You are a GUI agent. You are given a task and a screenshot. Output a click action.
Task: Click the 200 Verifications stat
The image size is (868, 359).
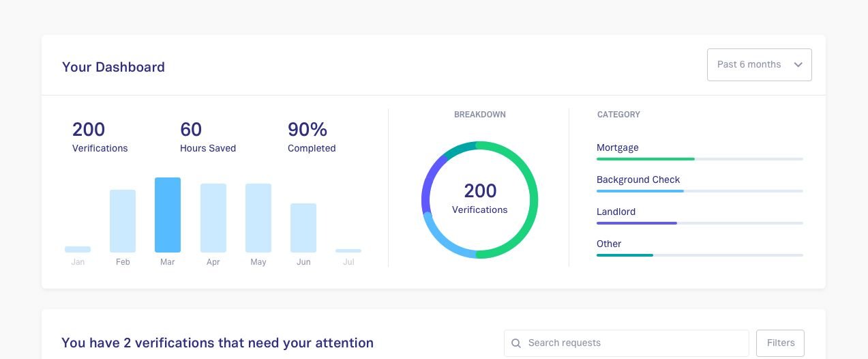pos(100,137)
